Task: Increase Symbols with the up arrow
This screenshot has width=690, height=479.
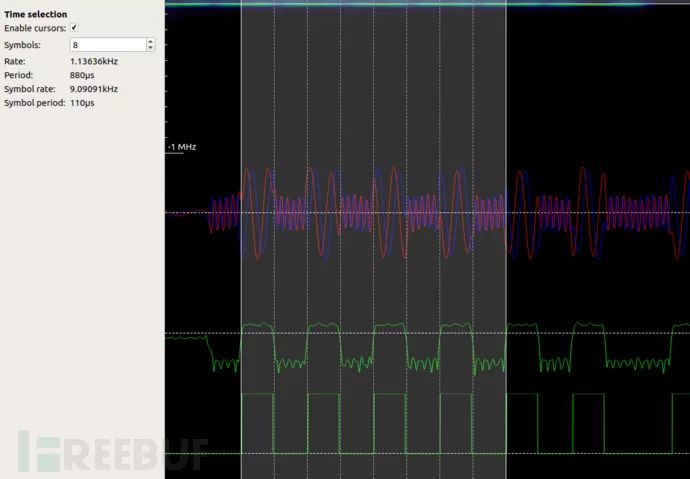Action: point(150,41)
